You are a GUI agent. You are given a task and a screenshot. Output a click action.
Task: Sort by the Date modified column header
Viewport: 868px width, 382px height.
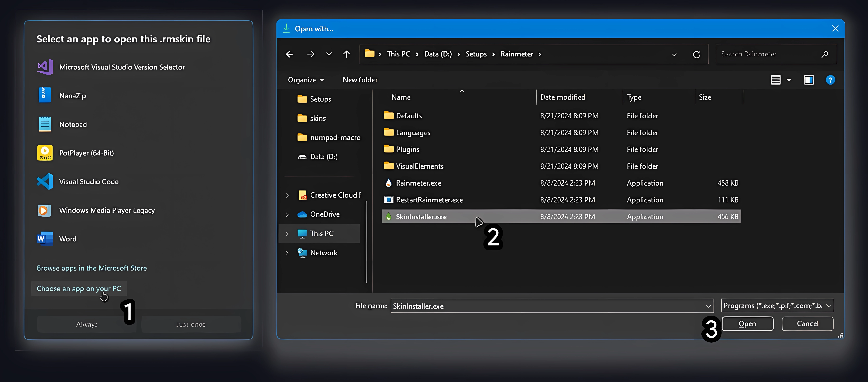pyautogui.click(x=563, y=97)
